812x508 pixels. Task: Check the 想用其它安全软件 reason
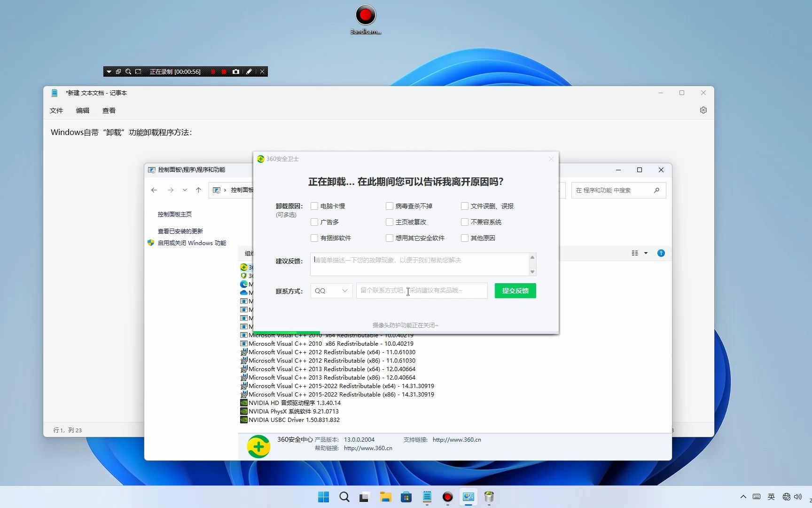coord(390,238)
